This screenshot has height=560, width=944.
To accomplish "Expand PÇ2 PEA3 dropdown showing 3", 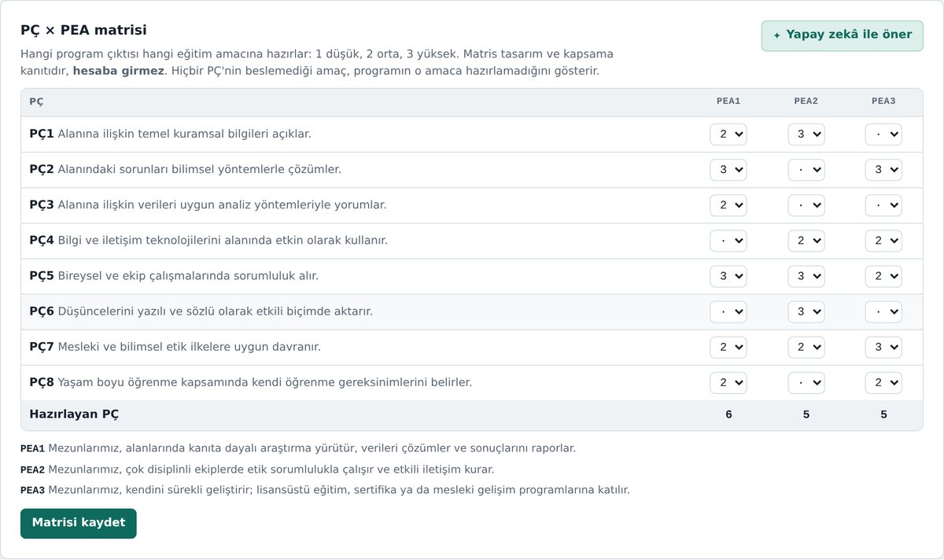I will 883,170.
